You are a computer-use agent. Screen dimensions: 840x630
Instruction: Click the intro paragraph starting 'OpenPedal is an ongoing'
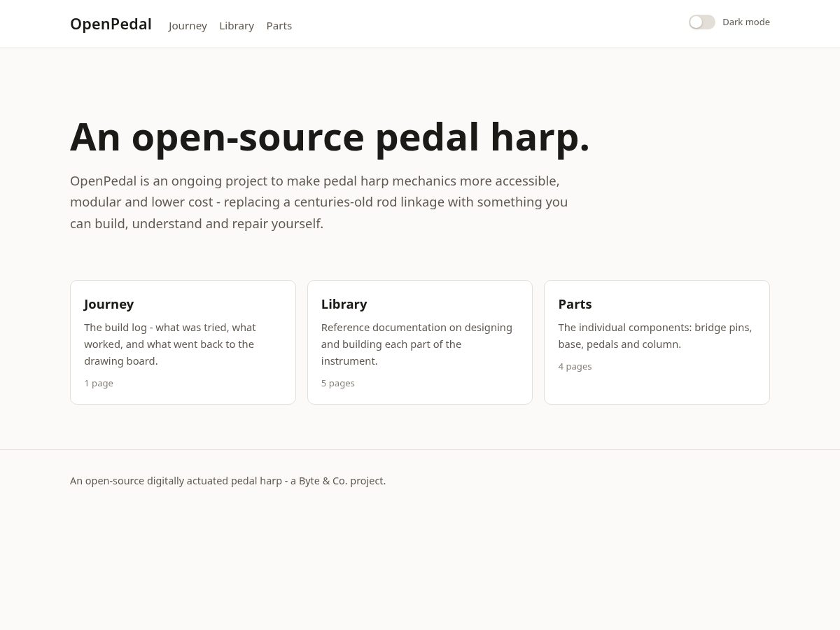tap(319, 202)
